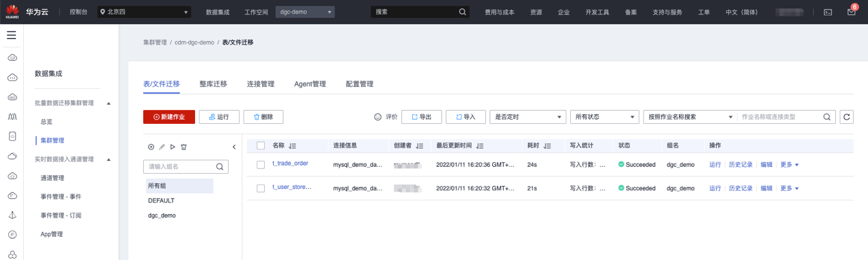Open the mail notifications icon
This screenshot has width=868, height=260.
pyautogui.click(x=851, y=12)
